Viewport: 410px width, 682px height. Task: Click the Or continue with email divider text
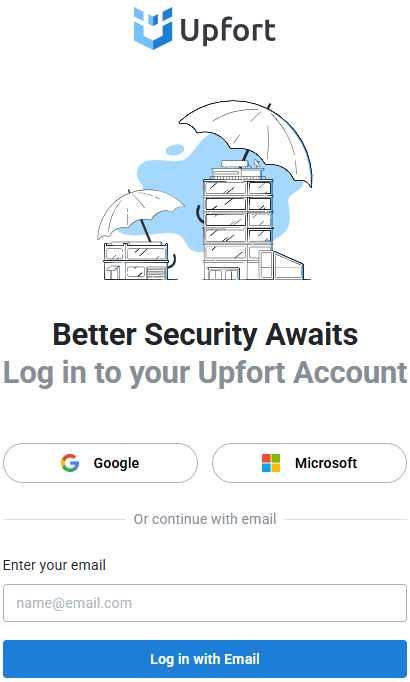coord(205,519)
